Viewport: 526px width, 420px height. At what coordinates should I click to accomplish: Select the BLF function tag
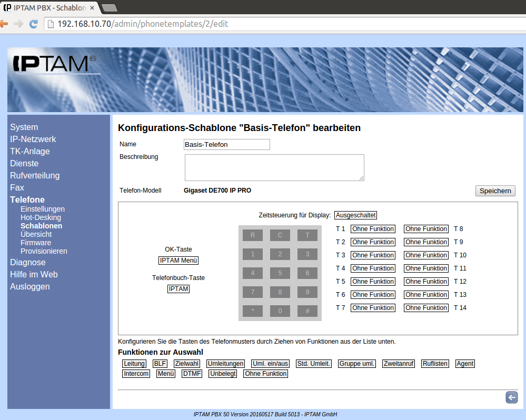160,364
